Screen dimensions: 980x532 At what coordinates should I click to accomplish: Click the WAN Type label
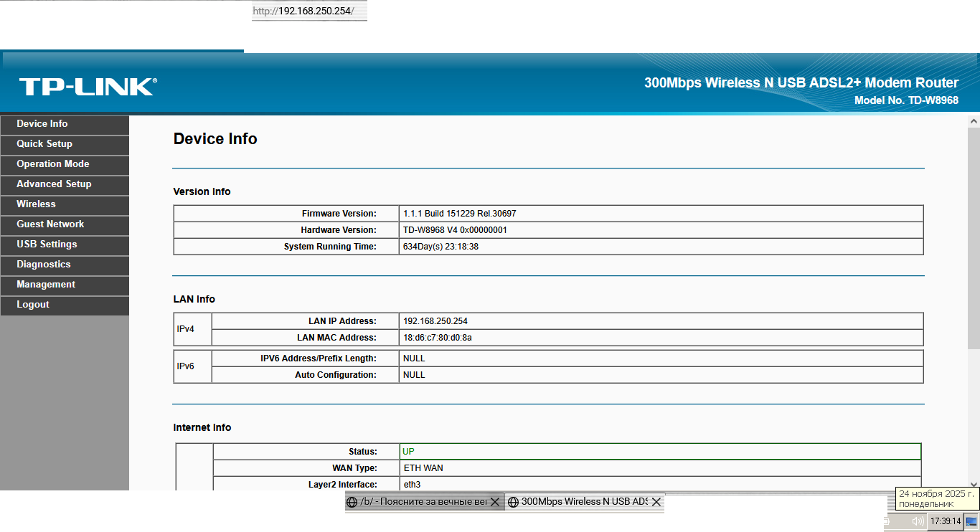point(354,468)
